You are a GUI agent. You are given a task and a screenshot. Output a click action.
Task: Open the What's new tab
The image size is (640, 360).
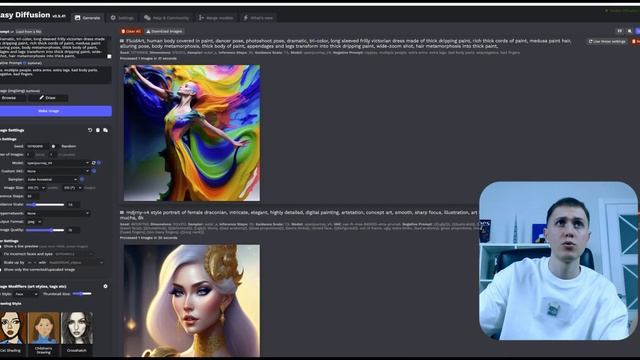[x=258, y=18]
